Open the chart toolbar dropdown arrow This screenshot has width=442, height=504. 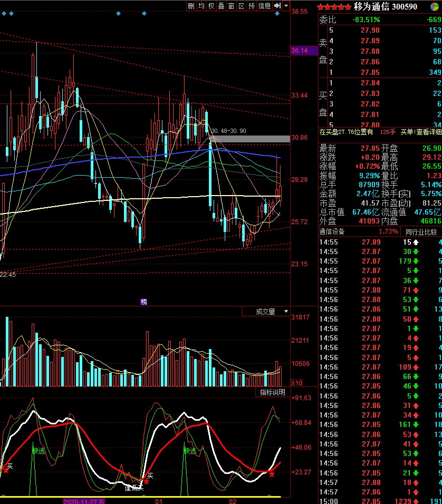point(286,5)
